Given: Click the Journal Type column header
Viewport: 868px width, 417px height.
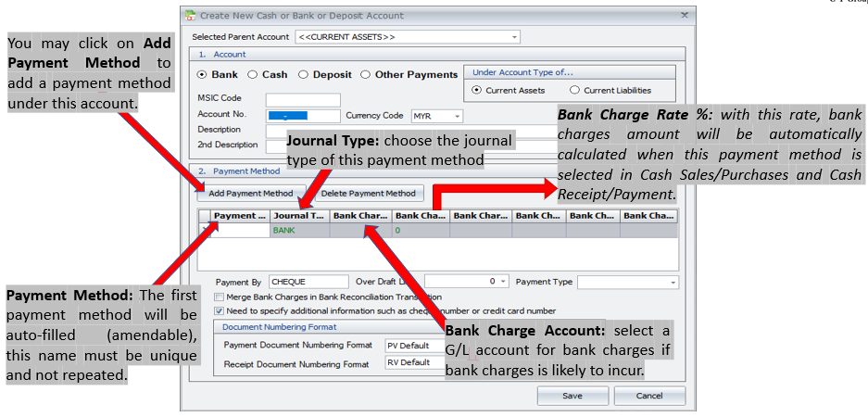Looking at the screenshot, I should coord(299,216).
